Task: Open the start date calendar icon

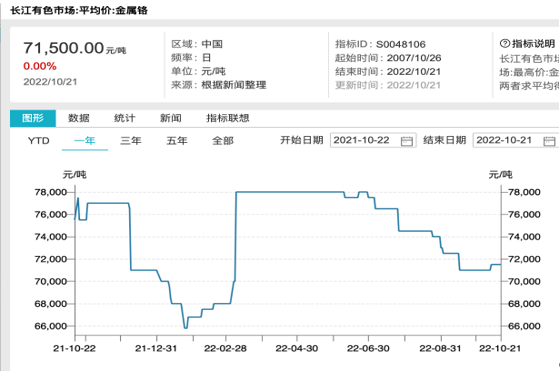Action: coord(406,141)
